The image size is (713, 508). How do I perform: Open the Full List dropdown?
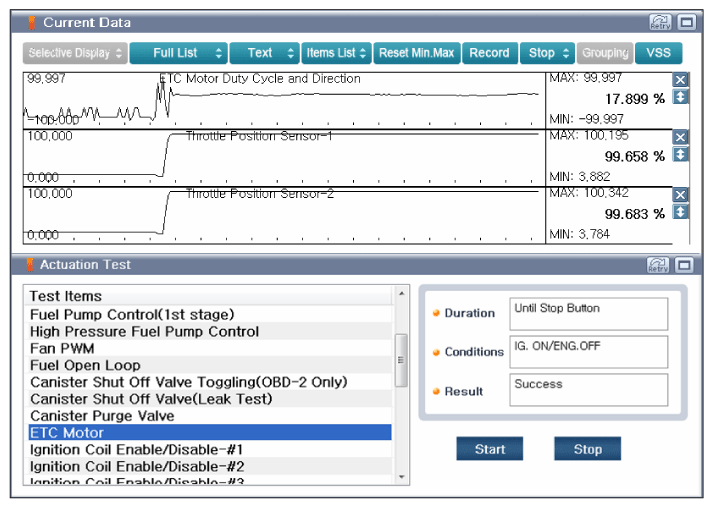pos(178,53)
